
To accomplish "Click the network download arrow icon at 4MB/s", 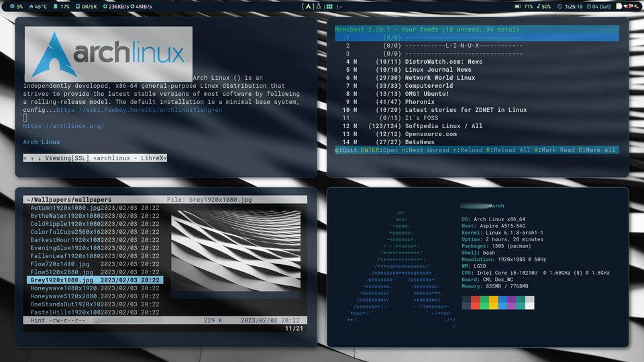I will [x=132, y=7].
